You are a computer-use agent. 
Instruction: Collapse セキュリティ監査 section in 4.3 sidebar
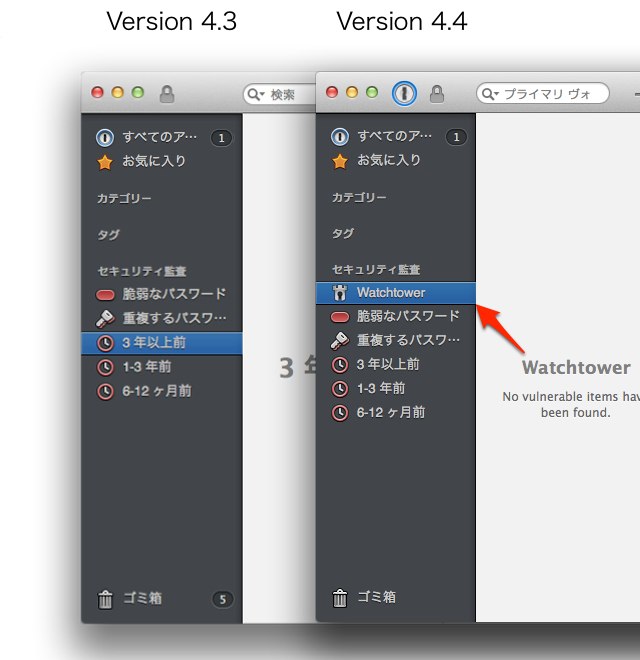coord(142,271)
